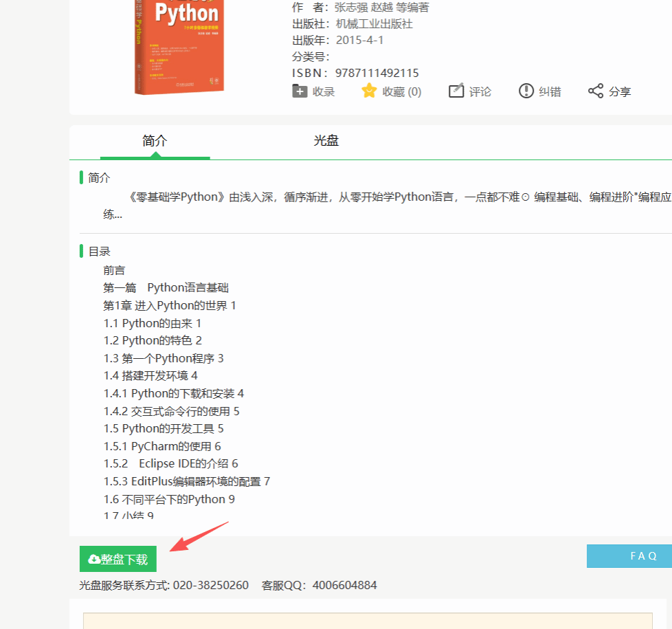Select the 1.5.1 PyCharm的使用 entry
This screenshot has height=629, width=672.
(162, 446)
